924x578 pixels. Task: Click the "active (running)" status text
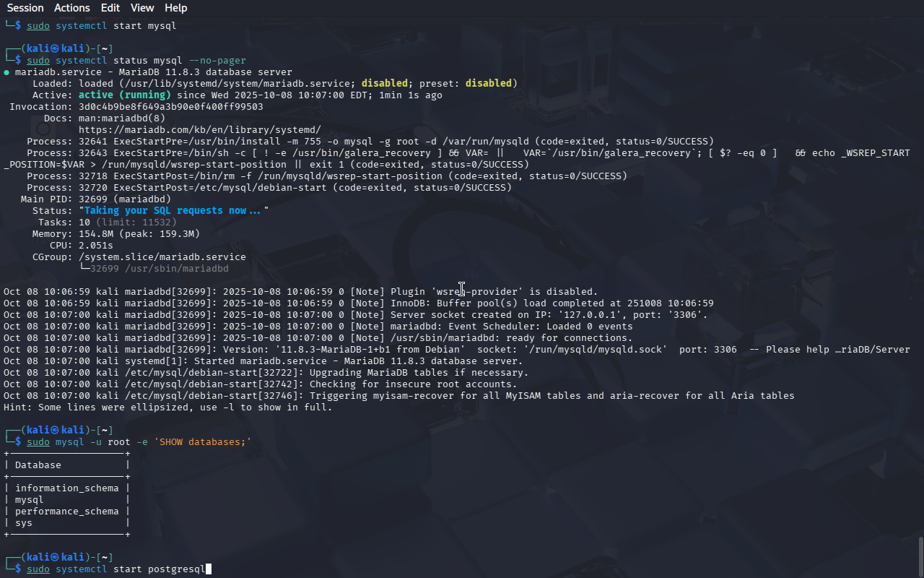click(124, 95)
